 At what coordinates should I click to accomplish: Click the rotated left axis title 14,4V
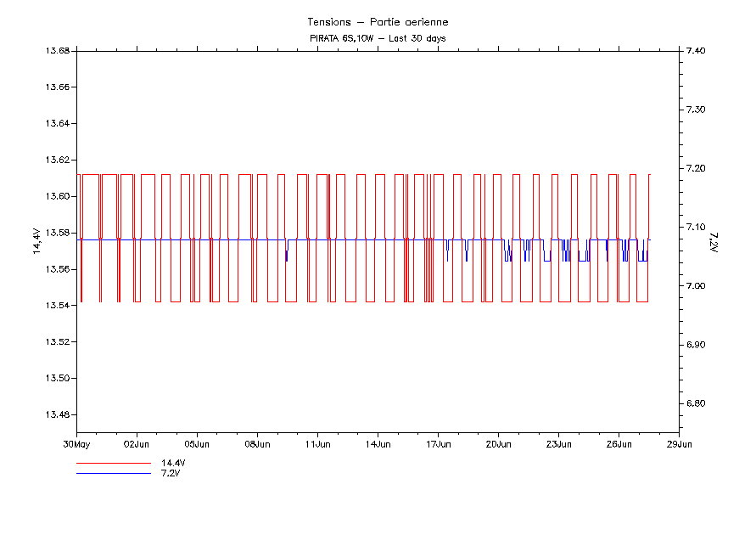[x=36, y=241]
